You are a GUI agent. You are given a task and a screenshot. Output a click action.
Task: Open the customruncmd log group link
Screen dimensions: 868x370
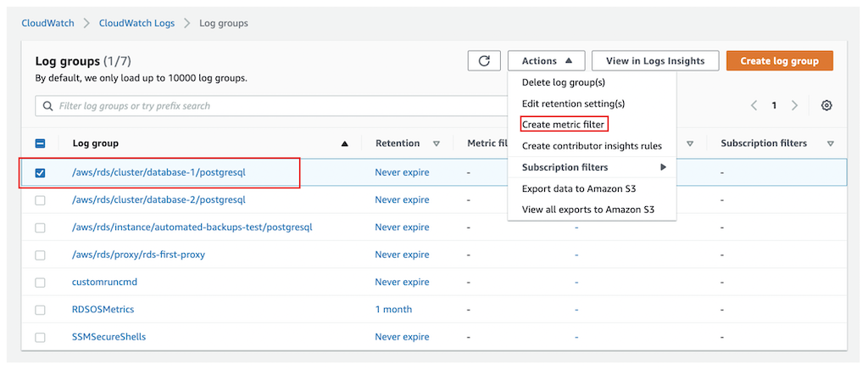(x=104, y=282)
